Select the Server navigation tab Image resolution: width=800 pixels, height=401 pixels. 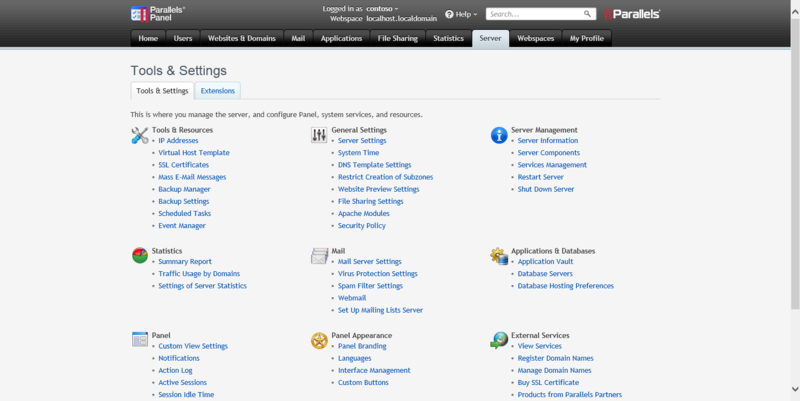coord(490,38)
